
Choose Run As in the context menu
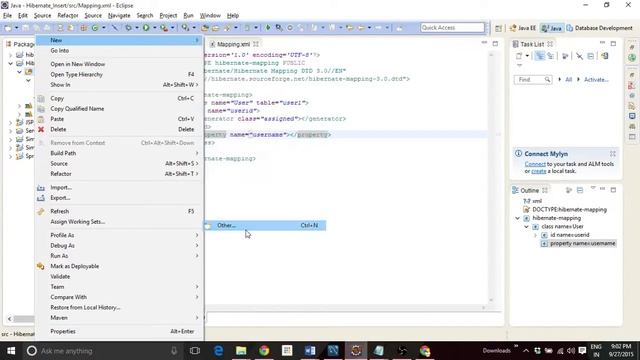pyautogui.click(x=120, y=256)
